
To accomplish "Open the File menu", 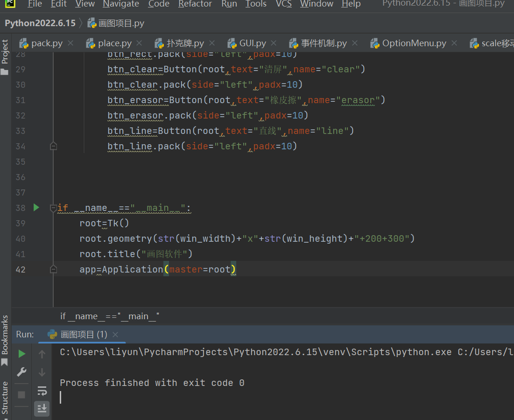I will pyautogui.click(x=35, y=4).
